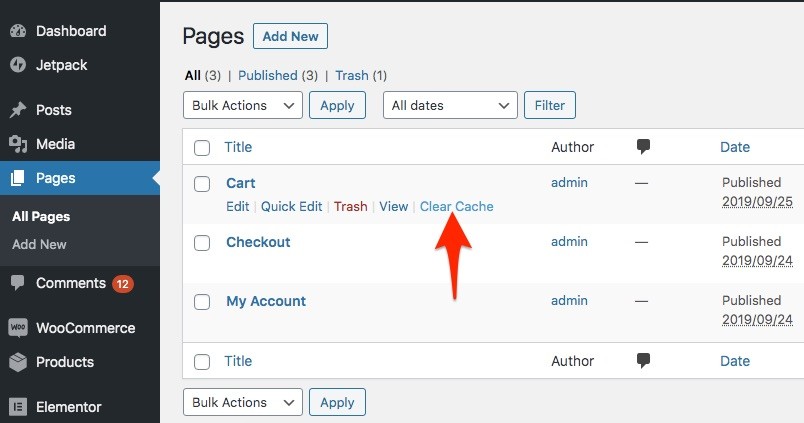Open the top Bulk Actions dropdown

click(242, 105)
